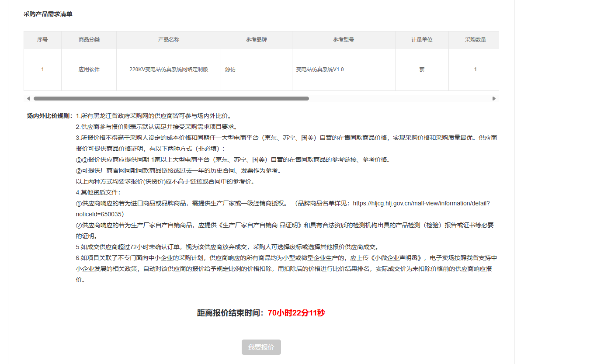Select the 应用软件 category cell
604x364 pixels.
pyautogui.click(x=89, y=69)
